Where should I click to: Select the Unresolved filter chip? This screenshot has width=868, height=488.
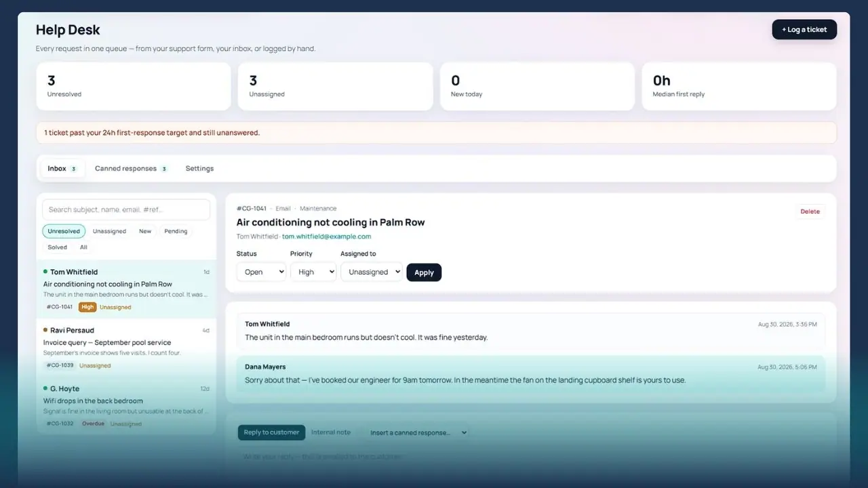[x=64, y=231]
